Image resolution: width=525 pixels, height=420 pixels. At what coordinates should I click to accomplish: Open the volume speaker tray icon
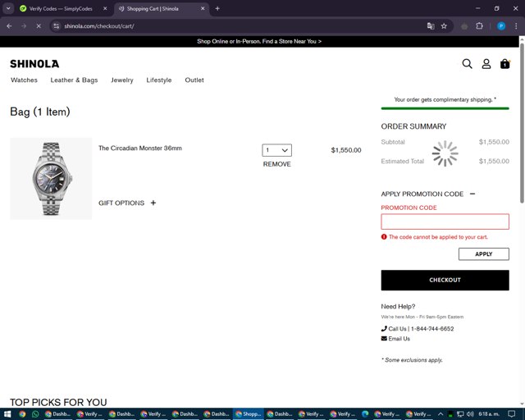coord(470,414)
